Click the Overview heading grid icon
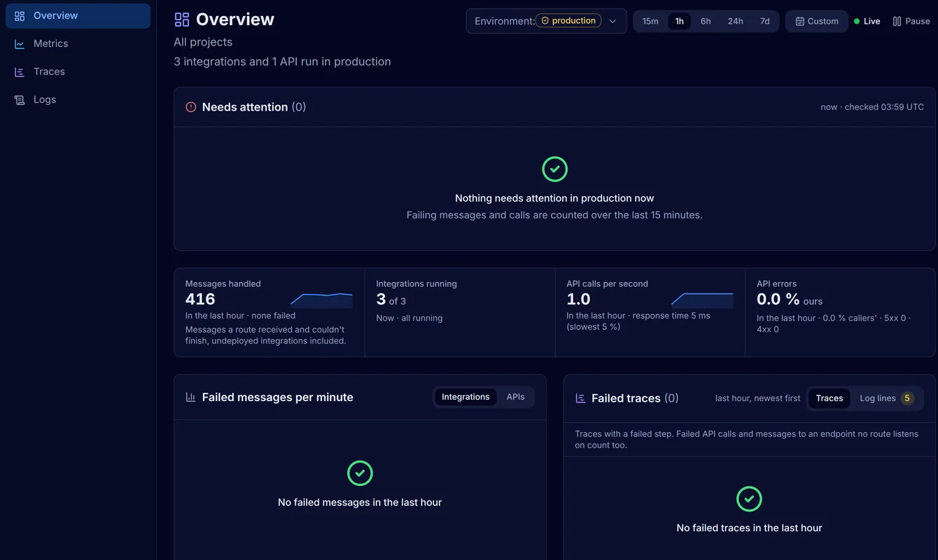 [x=182, y=20]
